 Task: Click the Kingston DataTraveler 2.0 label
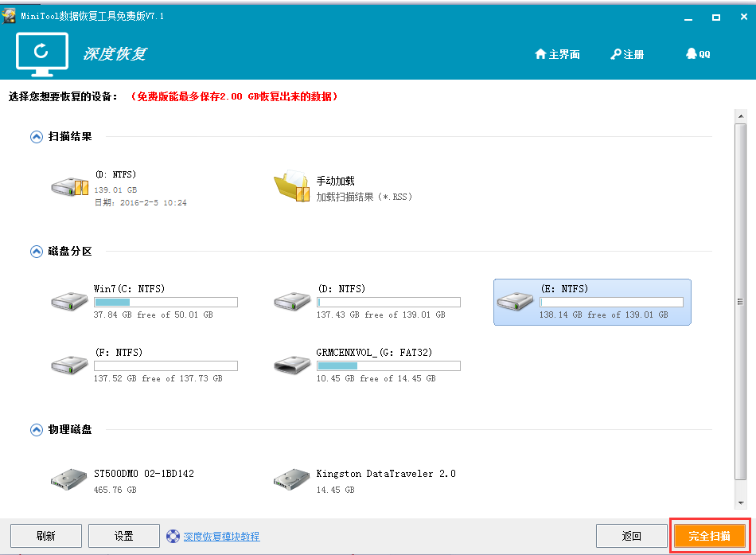click(386, 474)
